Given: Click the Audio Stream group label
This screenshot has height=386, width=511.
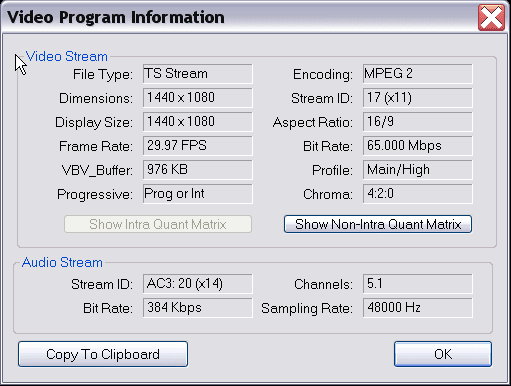Looking at the screenshot, I should click(62, 262).
